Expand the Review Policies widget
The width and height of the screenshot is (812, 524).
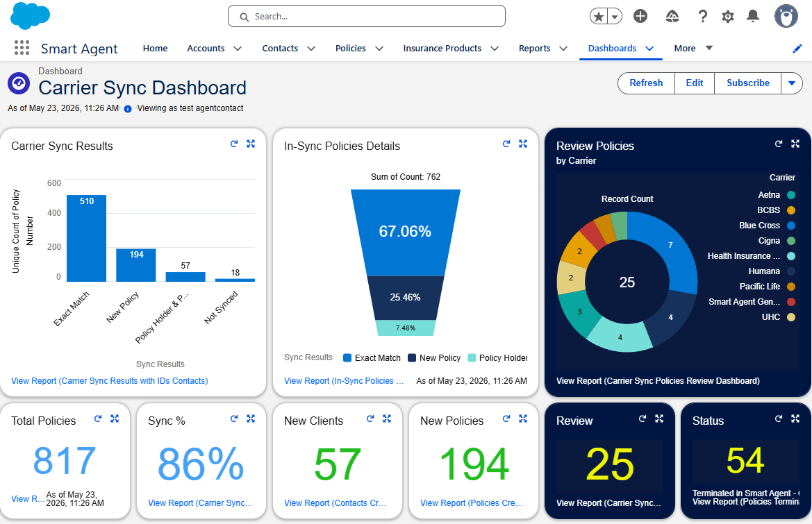tap(795, 144)
